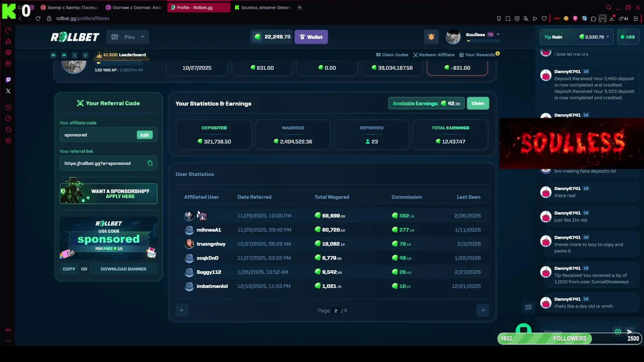Open the Easy Setup menu icon
The width and height of the screenshot is (644, 362).
(637, 19)
